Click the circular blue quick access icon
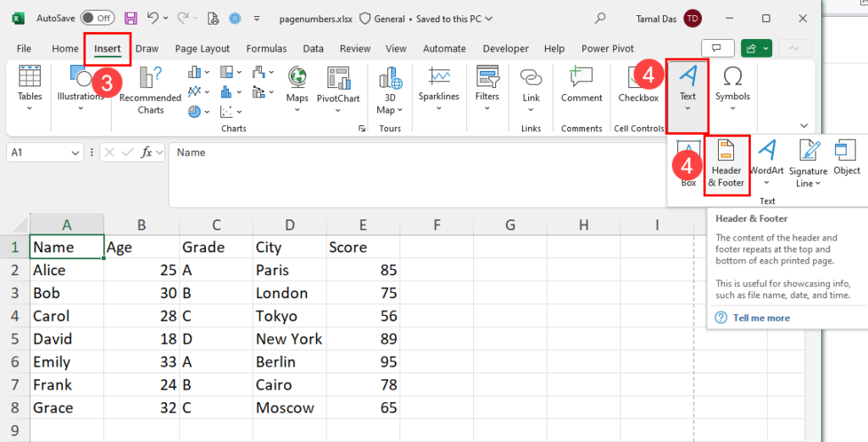The image size is (868, 442). [x=236, y=19]
